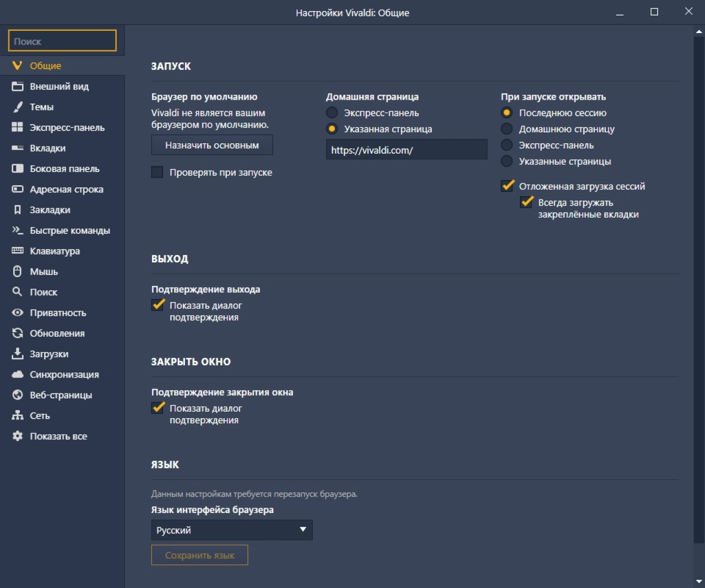
Task: Select Экспресс-панель as home page
Action: [332, 113]
